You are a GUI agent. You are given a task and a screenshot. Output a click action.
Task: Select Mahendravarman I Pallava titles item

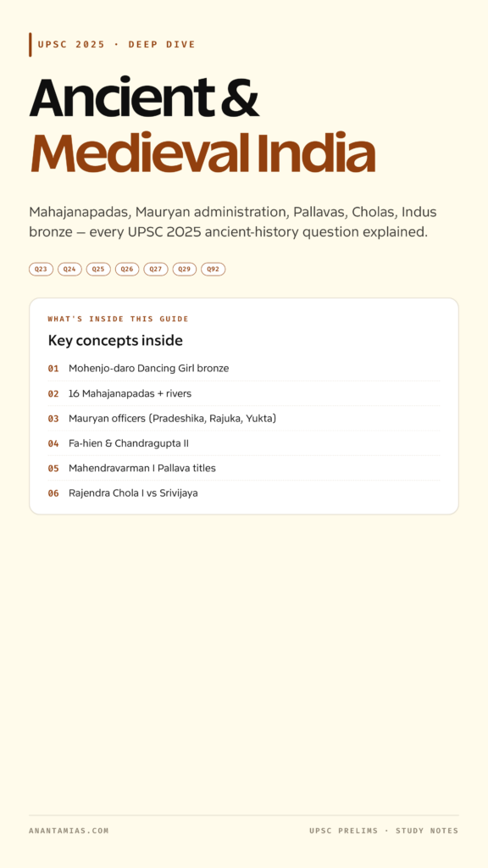click(x=244, y=468)
